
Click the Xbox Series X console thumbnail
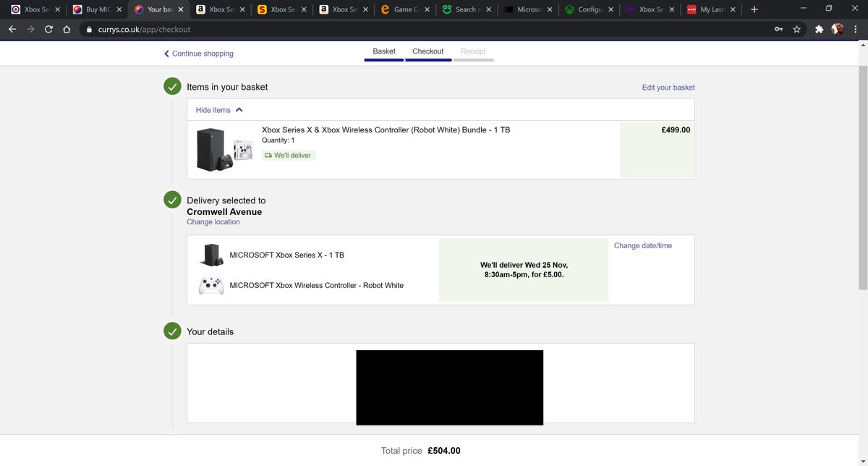(212, 255)
